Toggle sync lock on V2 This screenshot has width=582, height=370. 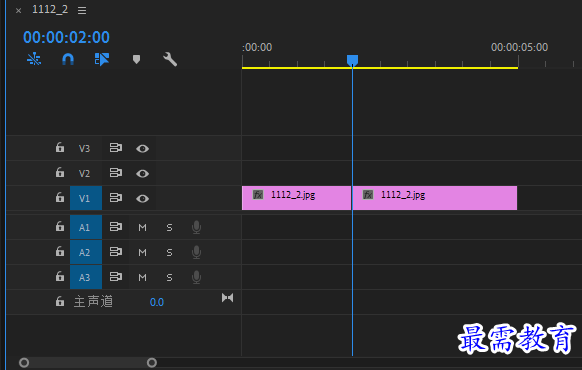pos(115,173)
